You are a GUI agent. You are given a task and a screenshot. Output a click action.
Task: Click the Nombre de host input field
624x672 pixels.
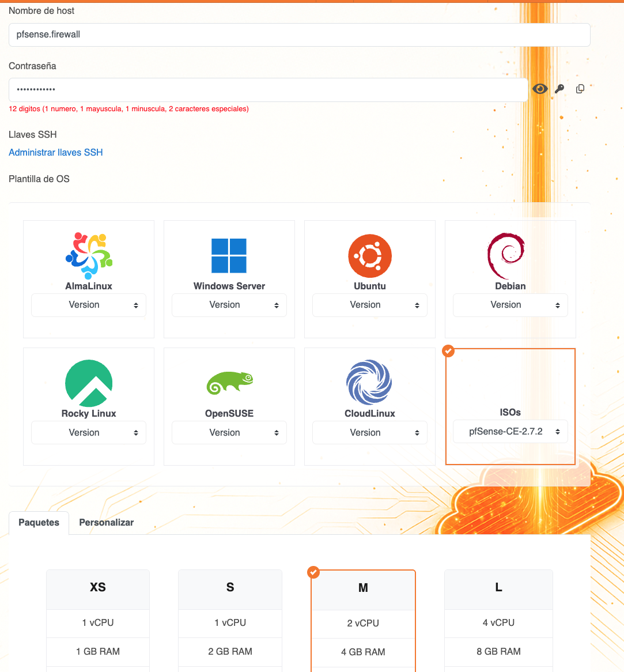coord(299,35)
